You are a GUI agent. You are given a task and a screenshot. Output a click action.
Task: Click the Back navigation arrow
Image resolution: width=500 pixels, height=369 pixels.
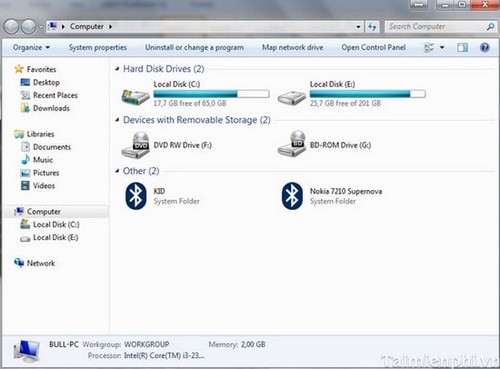coord(12,27)
